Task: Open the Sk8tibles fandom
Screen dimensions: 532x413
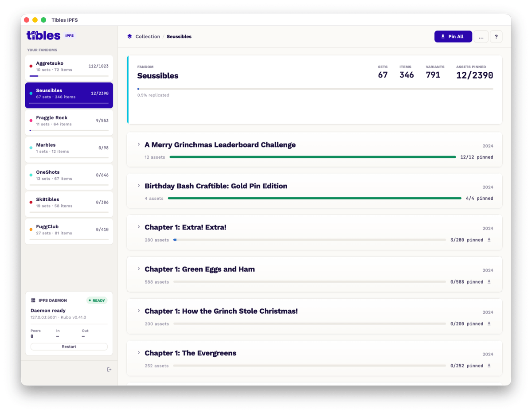Action: tap(69, 204)
